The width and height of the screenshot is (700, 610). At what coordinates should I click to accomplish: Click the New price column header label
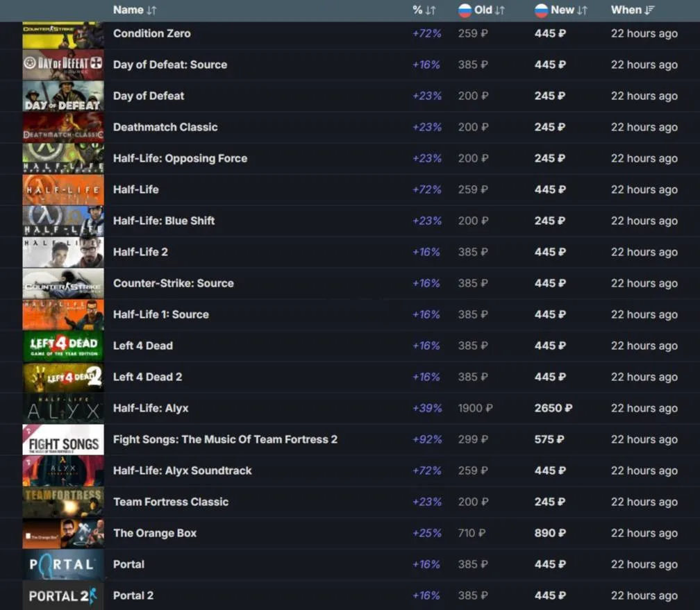coord(562,10)
